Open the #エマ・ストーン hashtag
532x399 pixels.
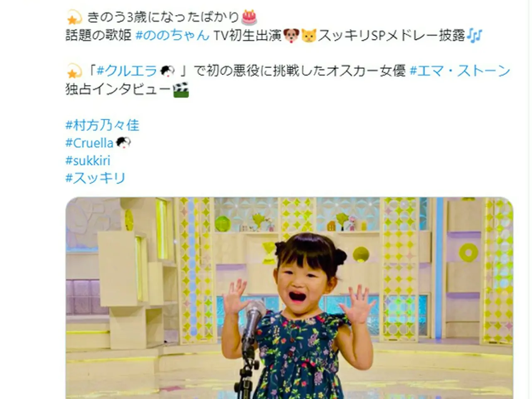pos(460,71)
